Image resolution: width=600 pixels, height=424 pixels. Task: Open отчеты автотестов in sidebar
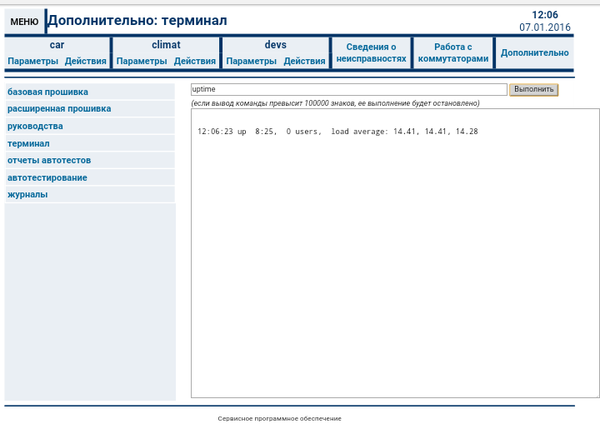tap(47, 160)
